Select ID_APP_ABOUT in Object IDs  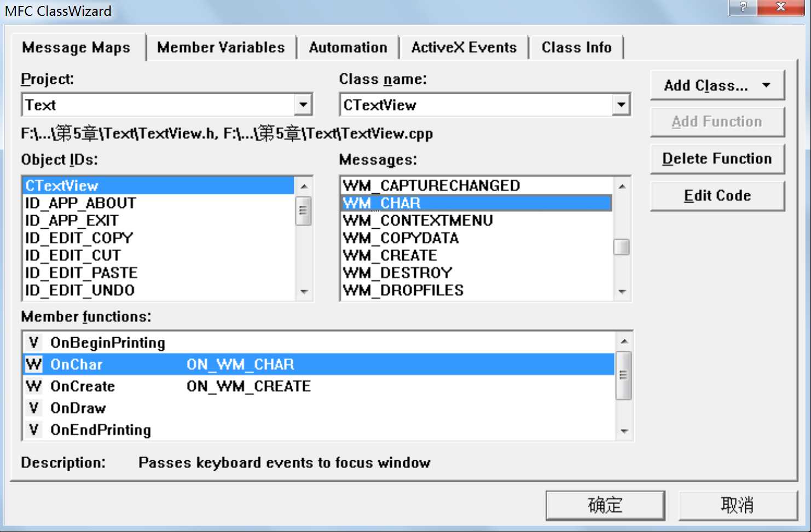[x=159, y=203]
